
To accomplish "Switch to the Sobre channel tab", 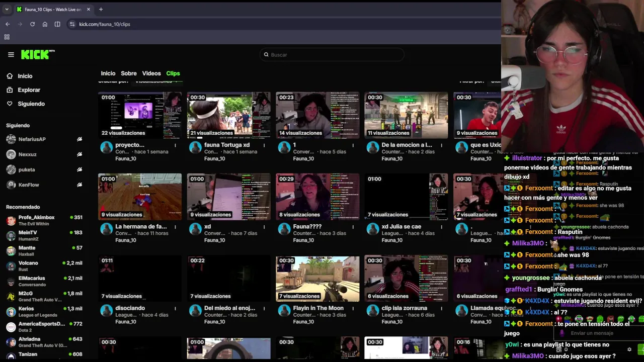I will (x=128, y=73).
